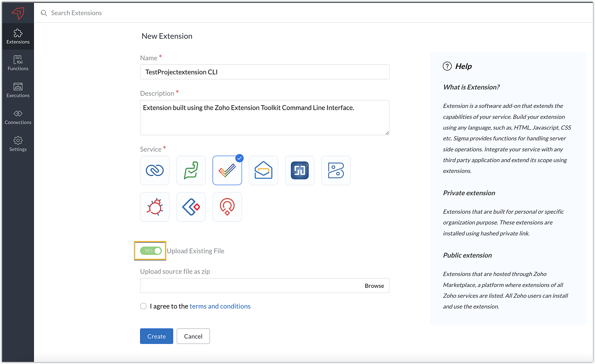Select the red location-pin service icon
Image resolution: width=595 pixels, height=364 pixels.
(227, 207)
